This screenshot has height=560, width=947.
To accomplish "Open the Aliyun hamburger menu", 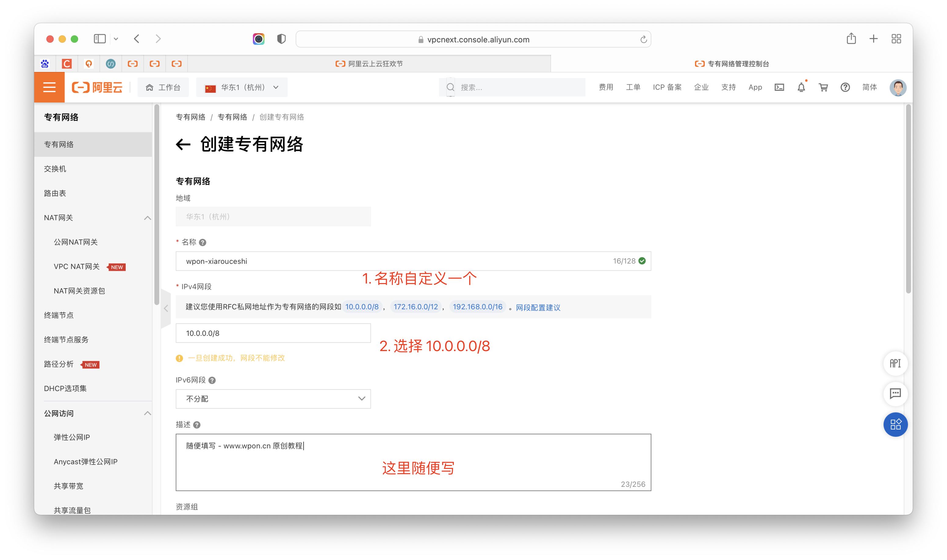I will tap(49, 87).
